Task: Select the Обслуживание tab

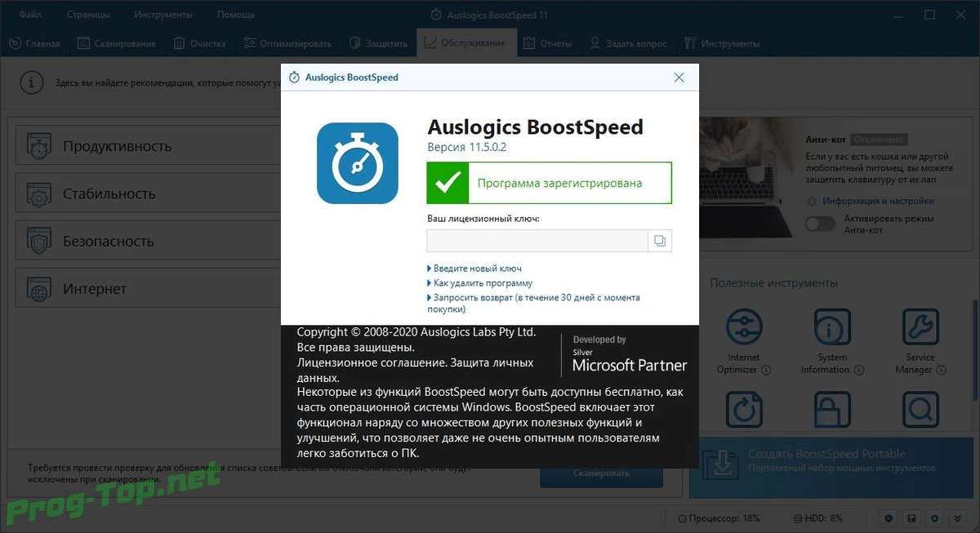Action: [466, 43]
